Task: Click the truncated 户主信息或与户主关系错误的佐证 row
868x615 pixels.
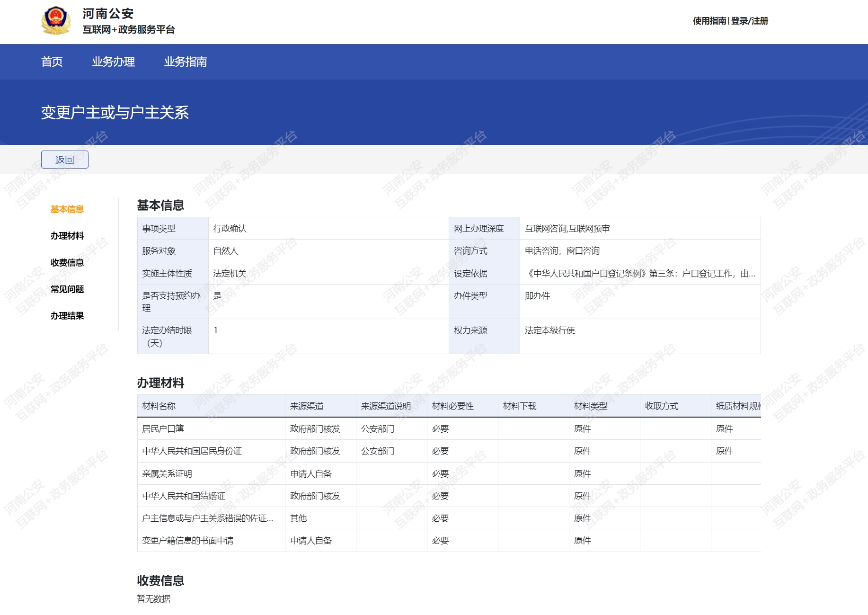Action: [207, 518]
